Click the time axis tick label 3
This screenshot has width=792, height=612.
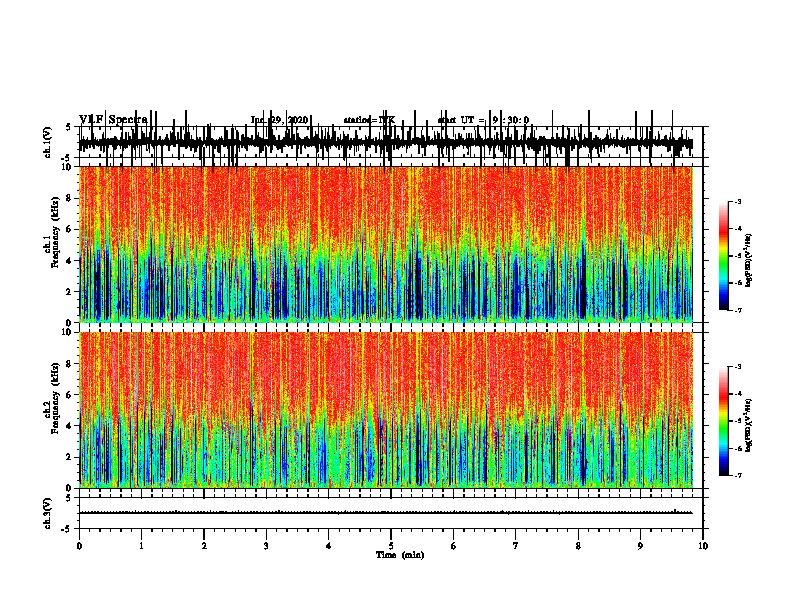[x=266, y=546]
